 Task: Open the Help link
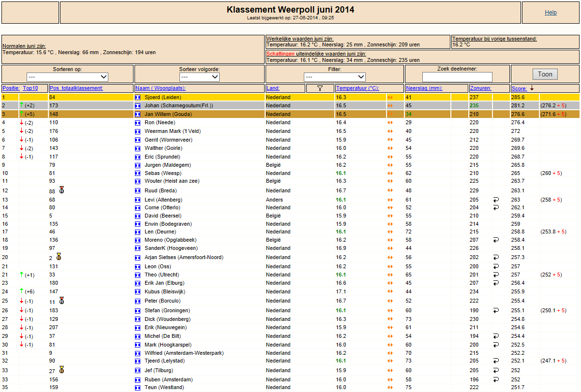coord(551,13)
